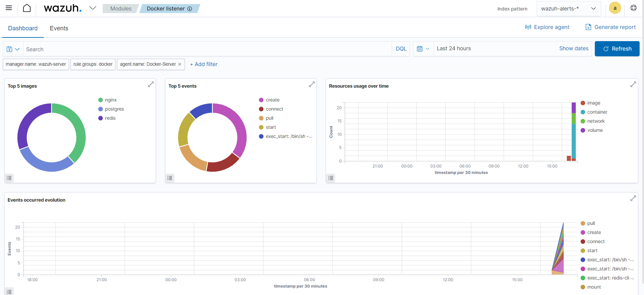Switch query language via DQL button
The image size is (644, 295).
point(401,49)
